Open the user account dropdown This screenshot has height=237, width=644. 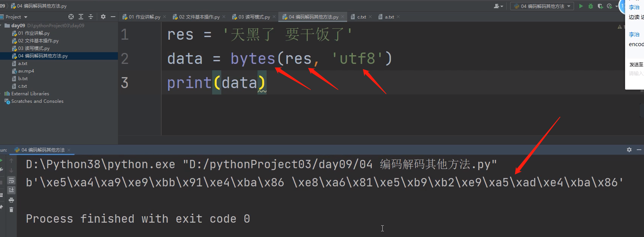click(x=499, y=6)
